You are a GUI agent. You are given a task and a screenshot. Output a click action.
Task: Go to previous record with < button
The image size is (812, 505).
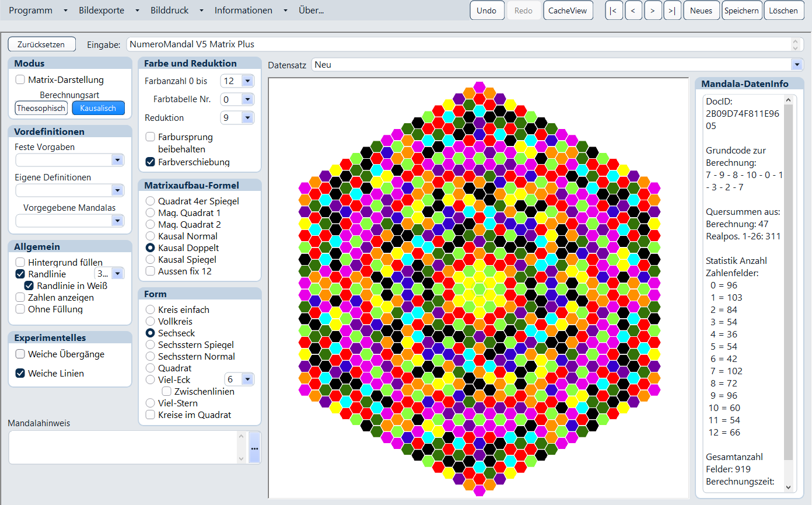[633, 11]
